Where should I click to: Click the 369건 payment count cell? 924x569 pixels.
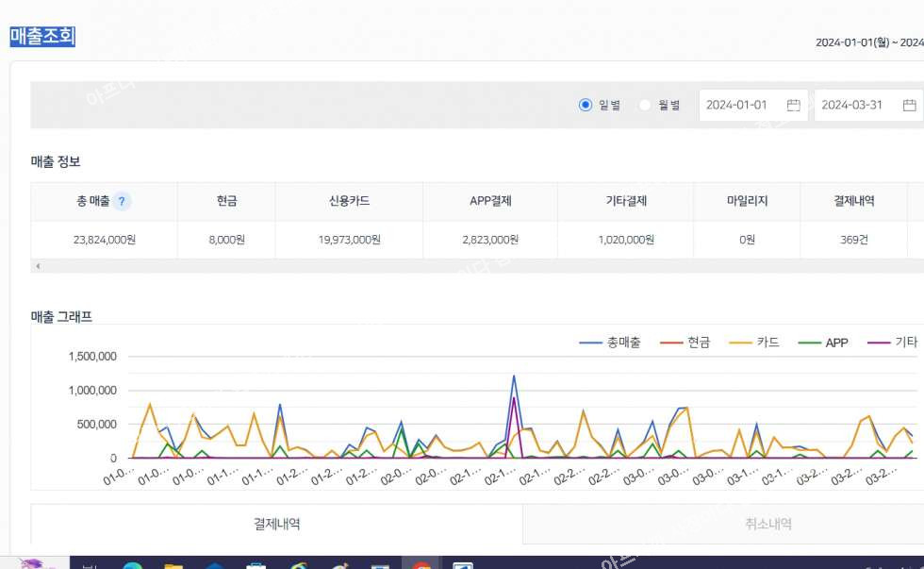click(853, 240)
